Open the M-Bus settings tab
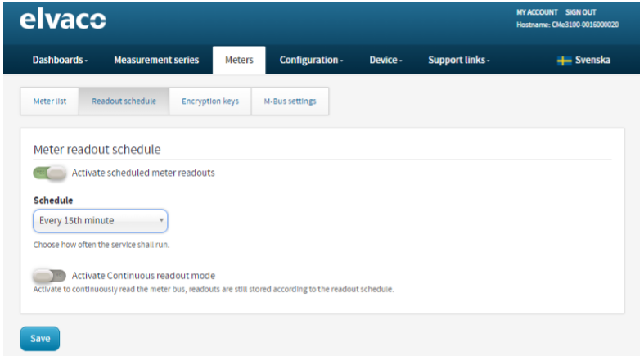The image size is (644, 356). 290,101
